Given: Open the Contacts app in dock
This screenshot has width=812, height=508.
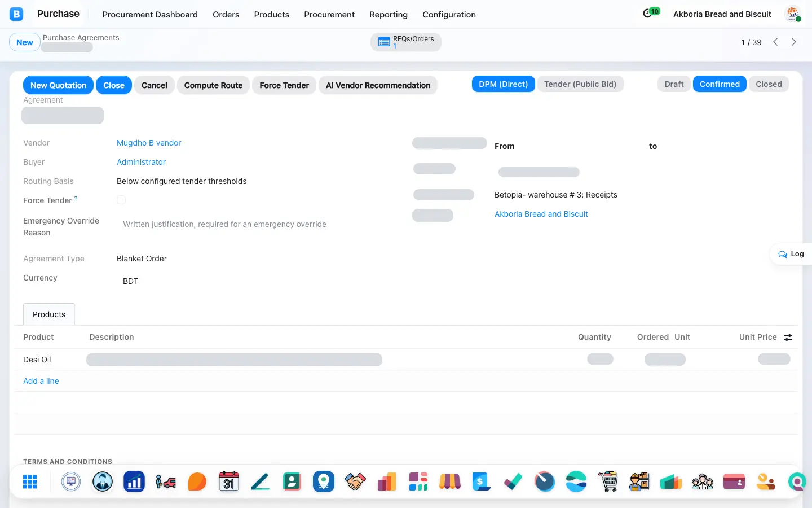Looking at the screenshot, I should coord(292,481).
